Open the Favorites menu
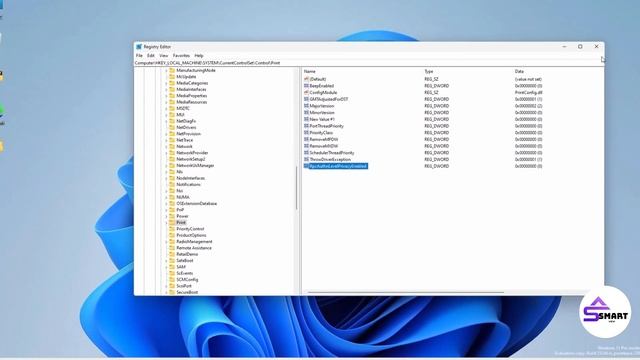The width and height of the screenshot is (640, 360). click(181, 56)
